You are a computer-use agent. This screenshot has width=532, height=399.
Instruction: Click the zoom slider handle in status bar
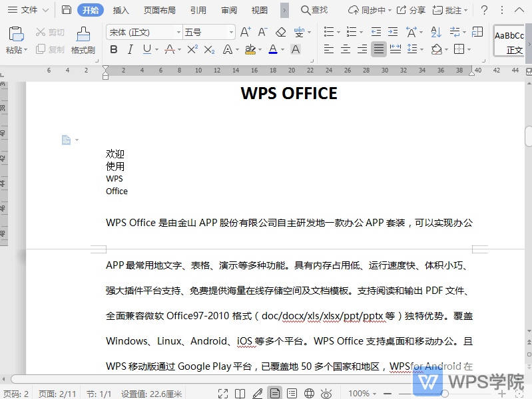[445, 394]
